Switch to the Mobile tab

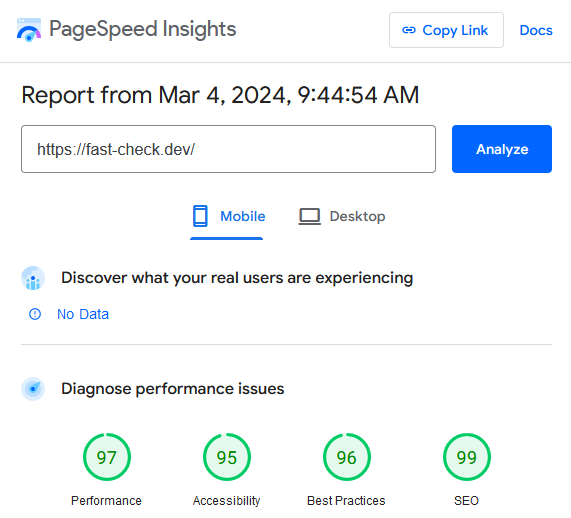click(x=227, y=217)
